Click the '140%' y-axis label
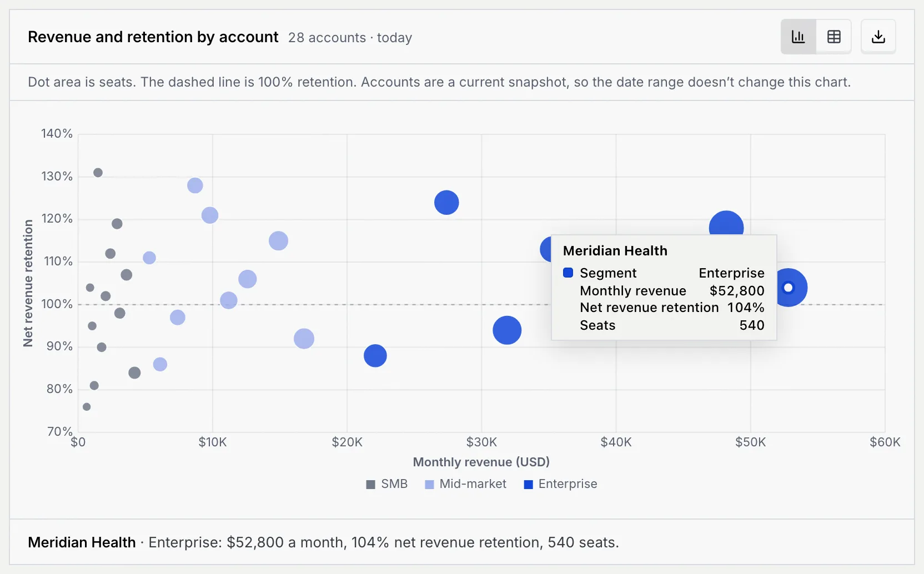The height and width of the screenshot is (574, 924). coord(57,134)
